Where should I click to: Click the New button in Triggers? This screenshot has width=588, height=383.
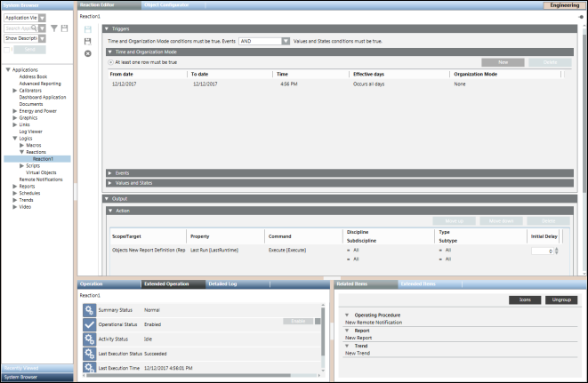coord(503,62)
